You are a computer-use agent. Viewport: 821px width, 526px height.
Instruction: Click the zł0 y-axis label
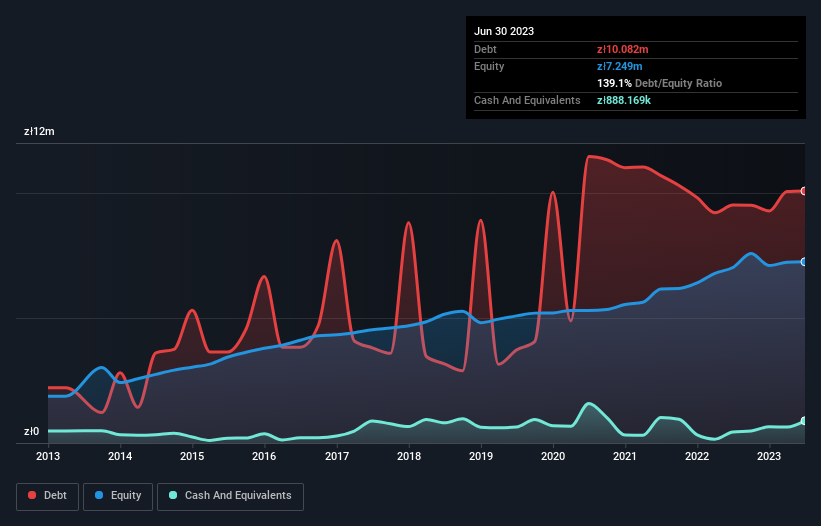point(31,431)
